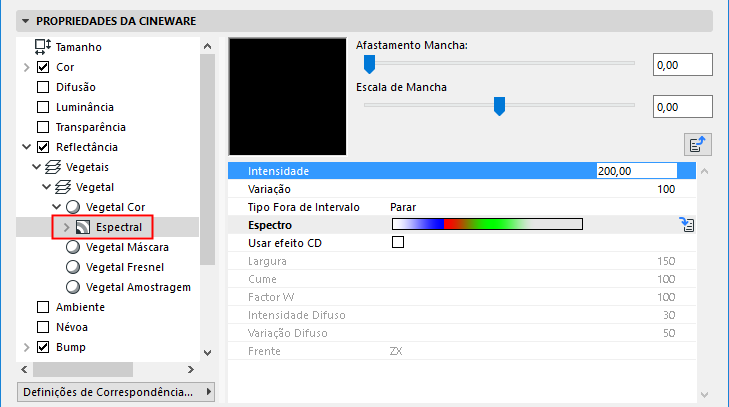
Task: Click tree horizontal scroll left arrow
Action: [24, 369]
